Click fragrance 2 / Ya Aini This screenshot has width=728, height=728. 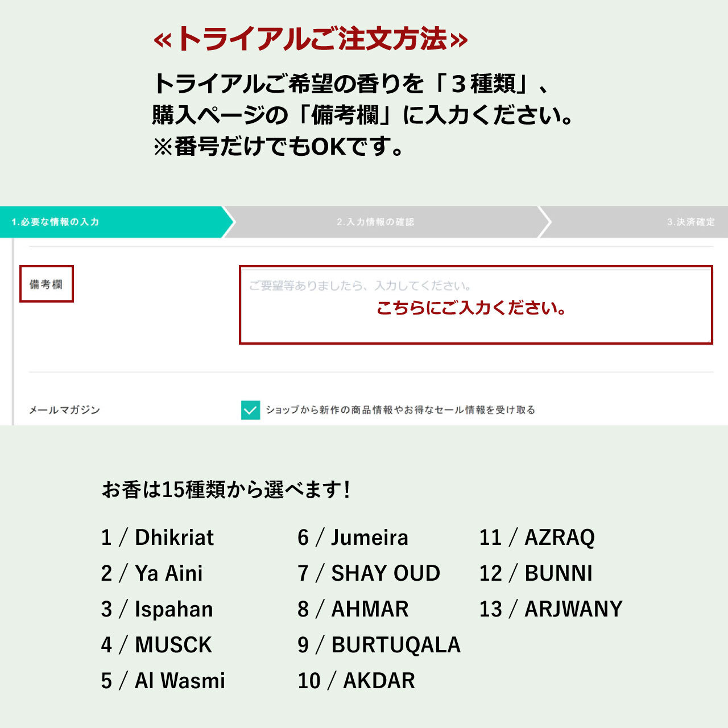pyautogui.click(x=152, y=573)
